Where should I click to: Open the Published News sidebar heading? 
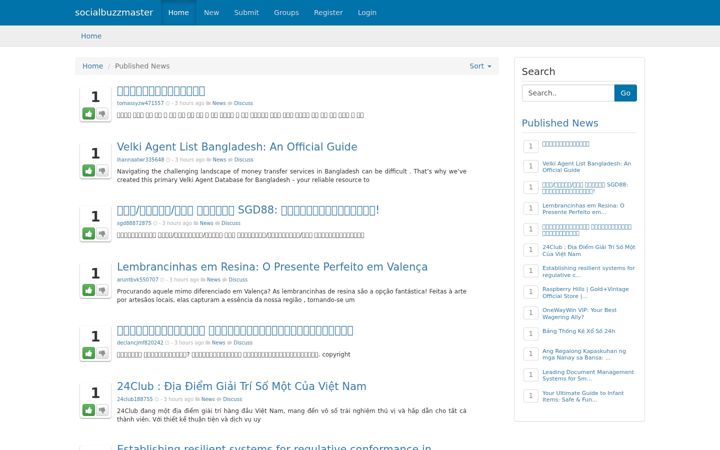tap(560, 123)
